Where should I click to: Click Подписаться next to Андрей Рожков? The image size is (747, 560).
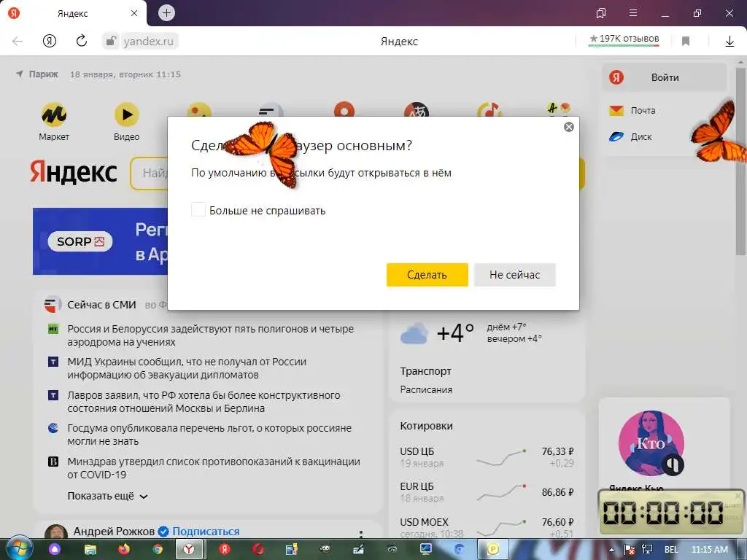click(206, 532)
